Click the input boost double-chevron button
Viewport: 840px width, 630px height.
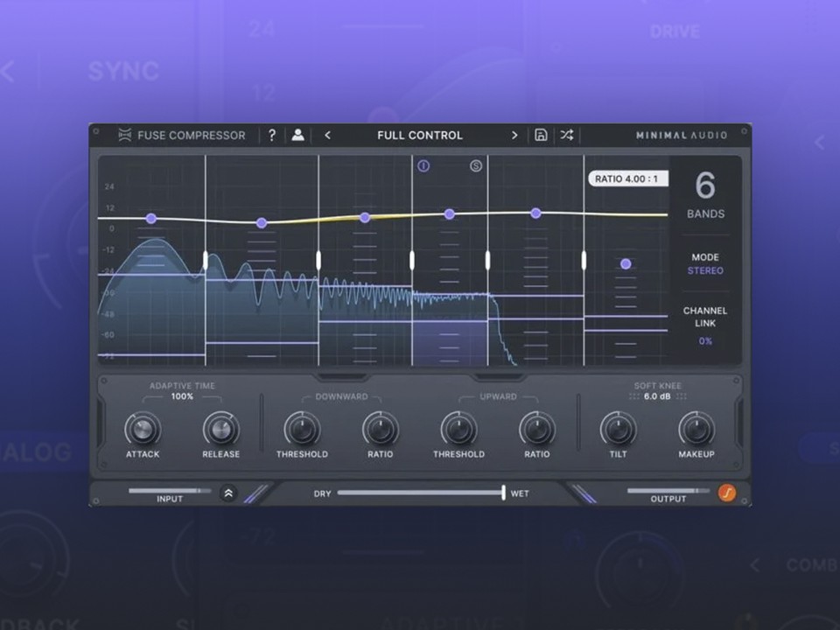coord(228,493)
